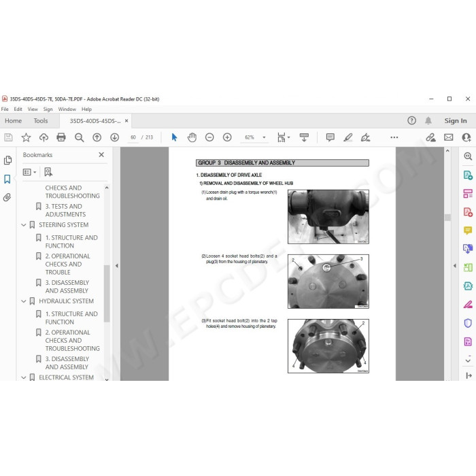
Task: Open the Window menu
Action: click(x=67, y=109)
